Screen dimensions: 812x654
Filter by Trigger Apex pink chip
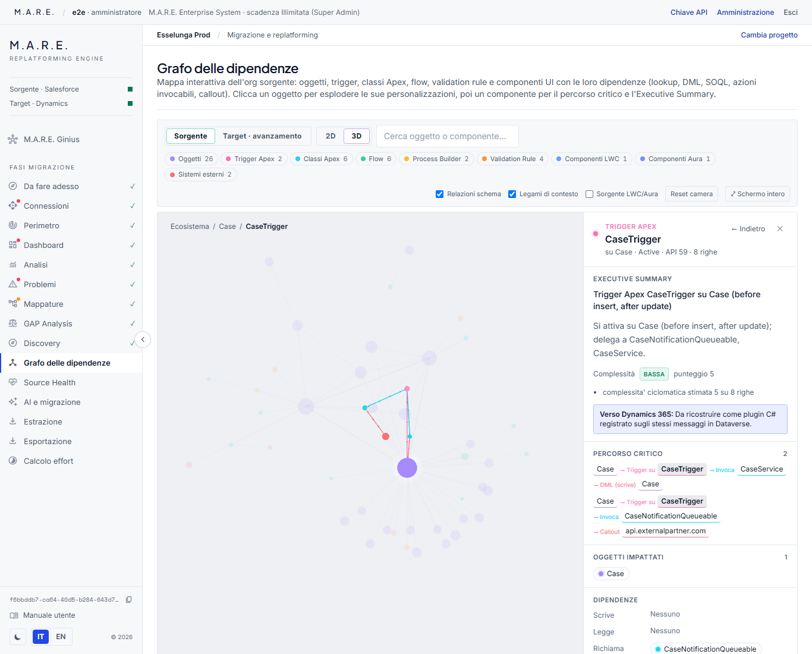[x=254, y=159]
